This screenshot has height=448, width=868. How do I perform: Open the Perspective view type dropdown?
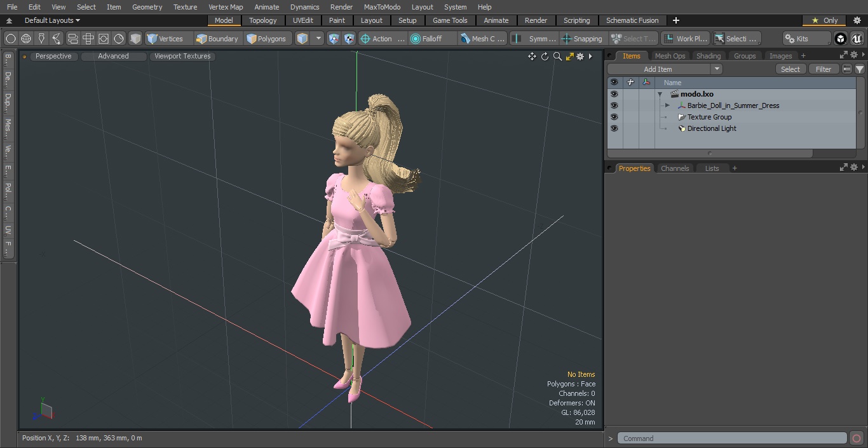(x=53, y=56)
